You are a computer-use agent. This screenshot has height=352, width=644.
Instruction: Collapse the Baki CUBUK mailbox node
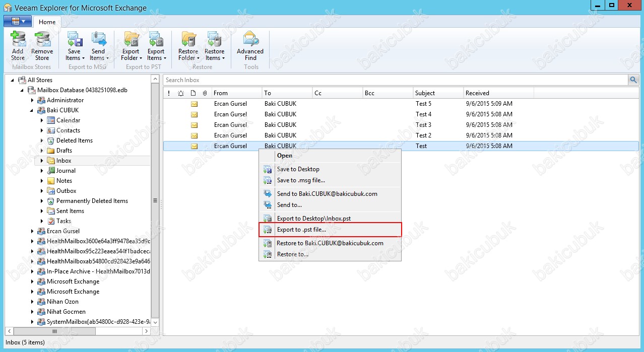[32, 110]
